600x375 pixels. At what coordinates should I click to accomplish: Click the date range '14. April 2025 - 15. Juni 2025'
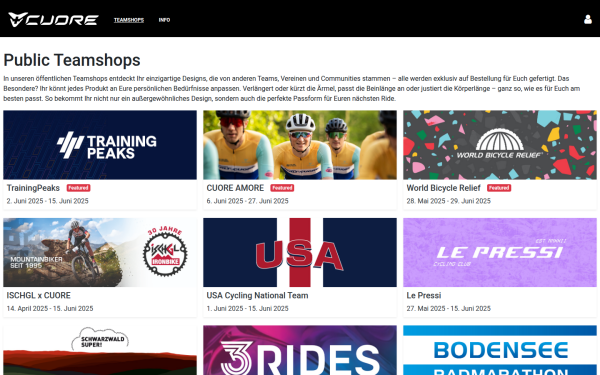(50, 308)
